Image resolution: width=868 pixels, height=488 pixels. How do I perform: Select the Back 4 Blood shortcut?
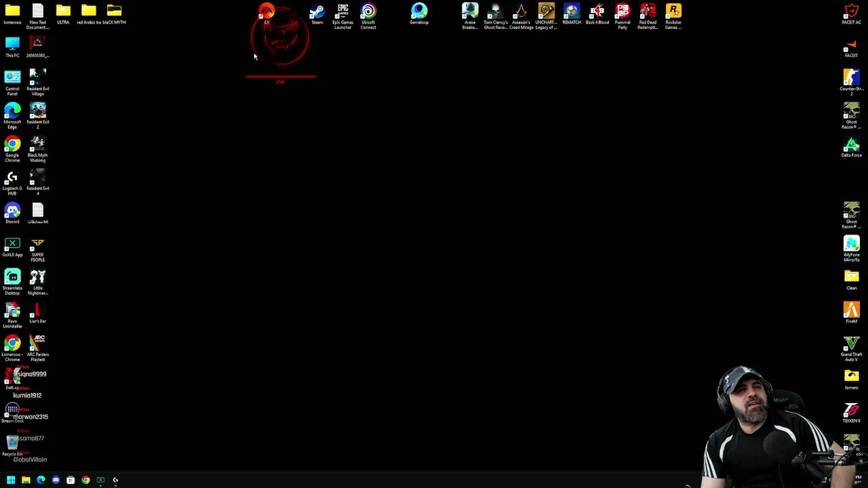597,14
